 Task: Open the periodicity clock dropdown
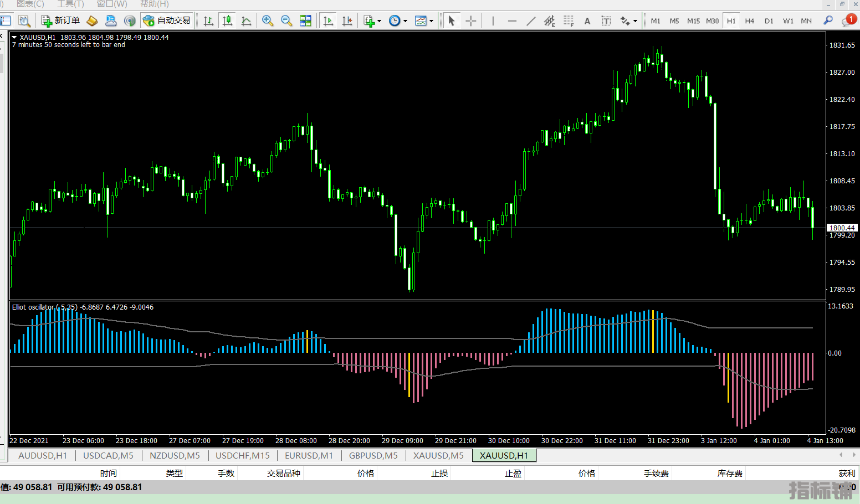tap(398, 21)
